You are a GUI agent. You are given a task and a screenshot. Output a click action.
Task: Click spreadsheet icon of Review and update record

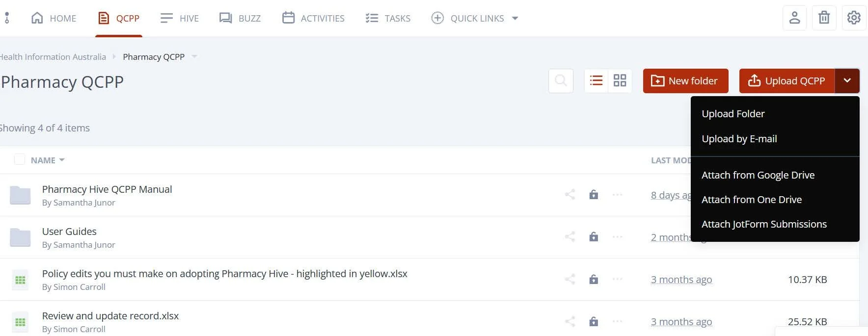20,322
